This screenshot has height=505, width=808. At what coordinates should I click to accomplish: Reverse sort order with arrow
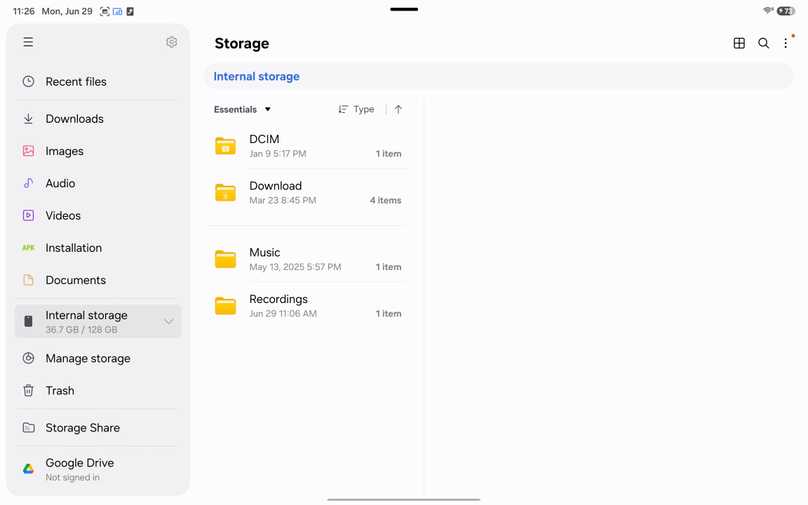(x=398, y=109)
